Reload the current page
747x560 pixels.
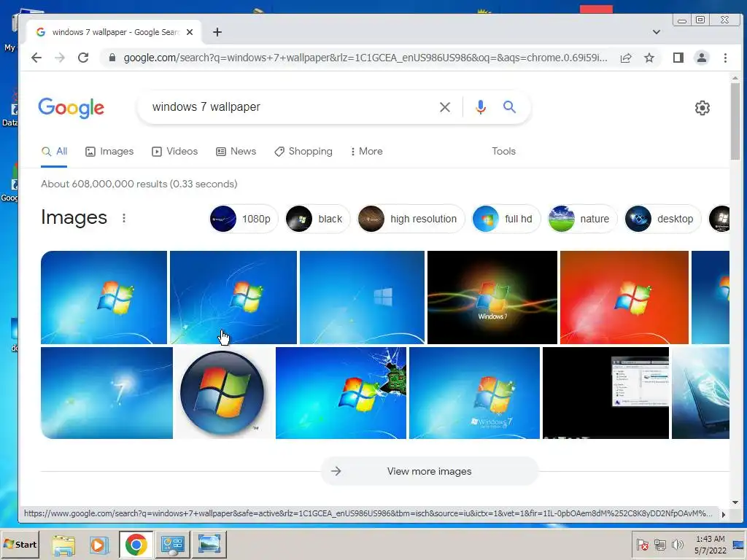(83, 58)
